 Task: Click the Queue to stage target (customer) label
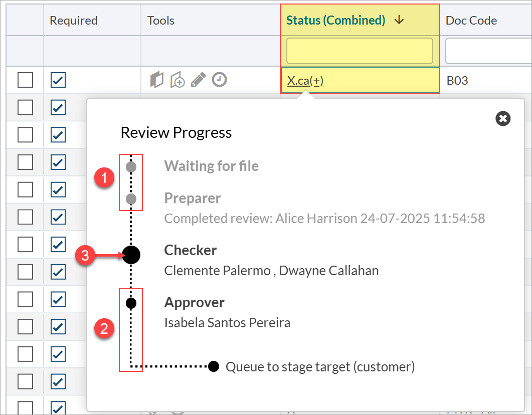tap(320, 367)
